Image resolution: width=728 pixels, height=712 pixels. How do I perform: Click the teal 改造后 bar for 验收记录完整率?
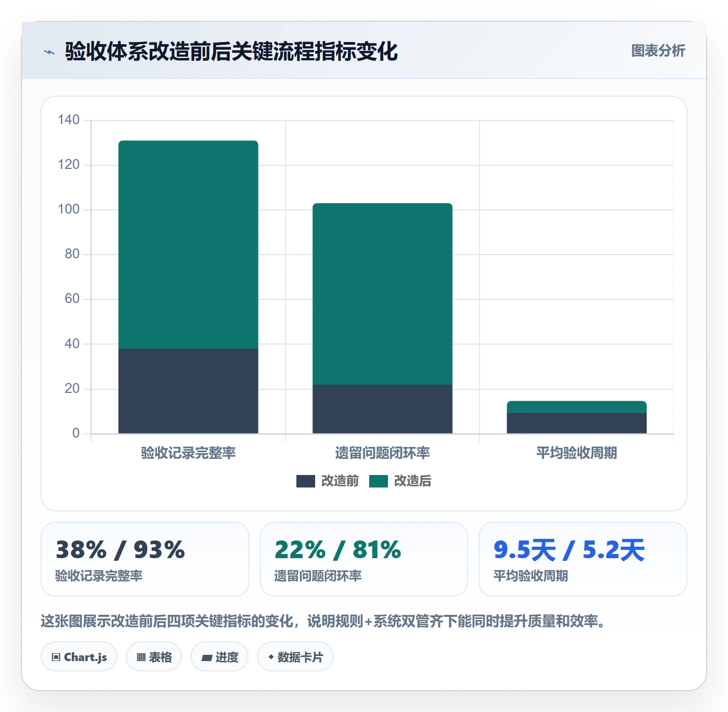pyautogui.click(x=188, y=244)
